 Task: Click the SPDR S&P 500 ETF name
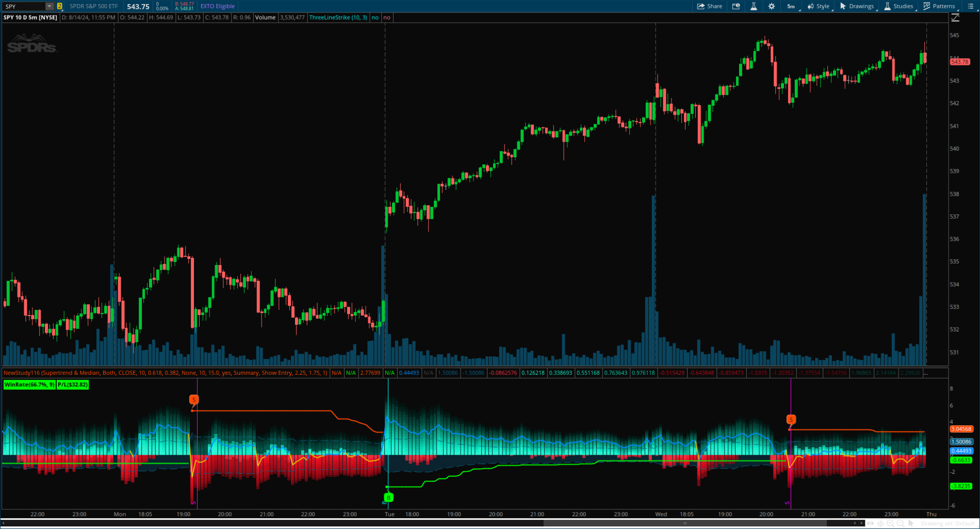click(x=94, y=6)
